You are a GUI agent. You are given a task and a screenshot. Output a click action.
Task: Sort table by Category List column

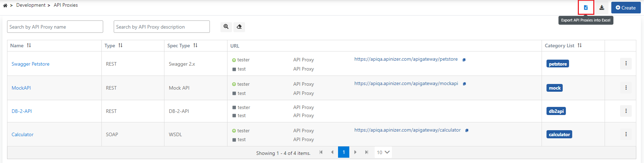point(580,46)
